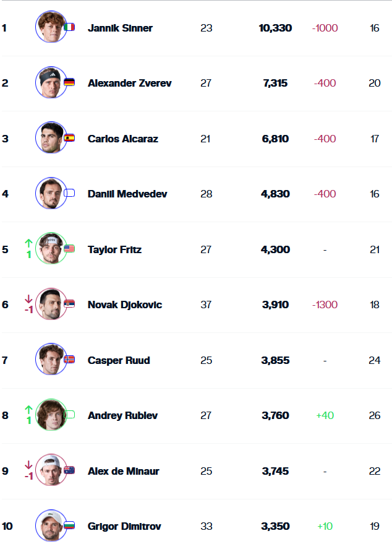Click Jannik Sinner's player headshot
392x549 pixels.
click(x=51, y=27)
